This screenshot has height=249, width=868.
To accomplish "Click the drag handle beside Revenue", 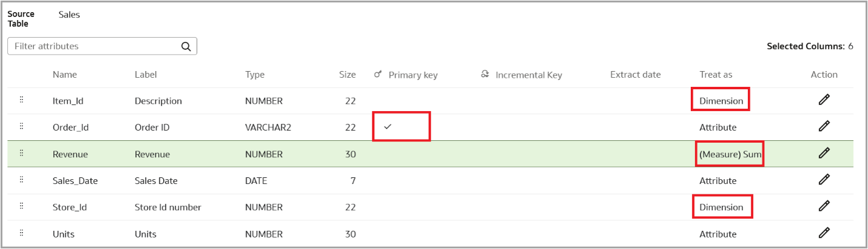I will click(22, 154).
